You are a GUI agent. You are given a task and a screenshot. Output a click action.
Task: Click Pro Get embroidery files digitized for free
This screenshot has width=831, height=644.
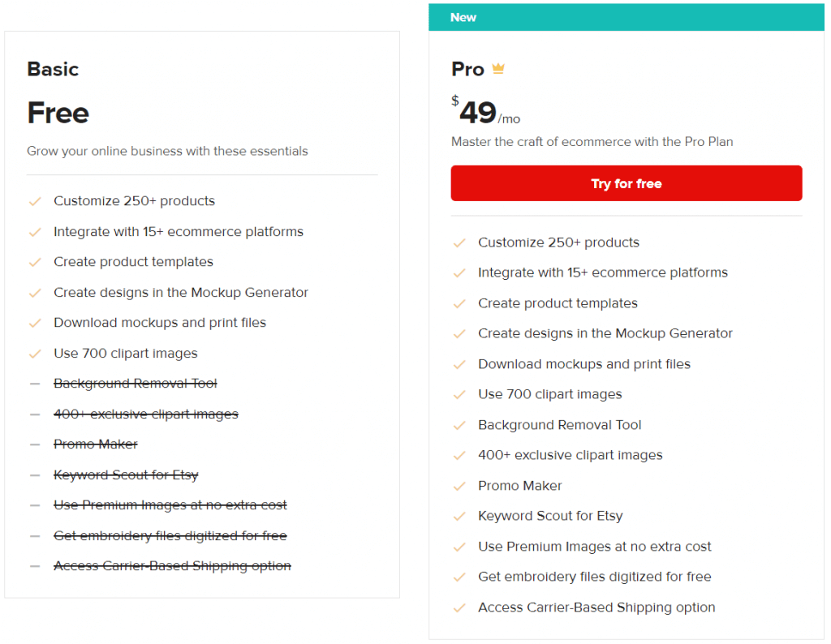pos(595,577)
